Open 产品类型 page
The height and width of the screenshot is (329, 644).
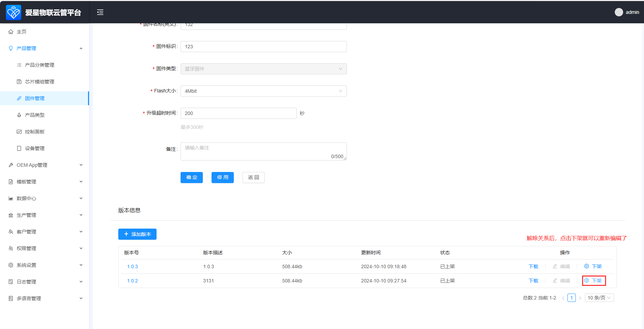click(x=45, y=115)
